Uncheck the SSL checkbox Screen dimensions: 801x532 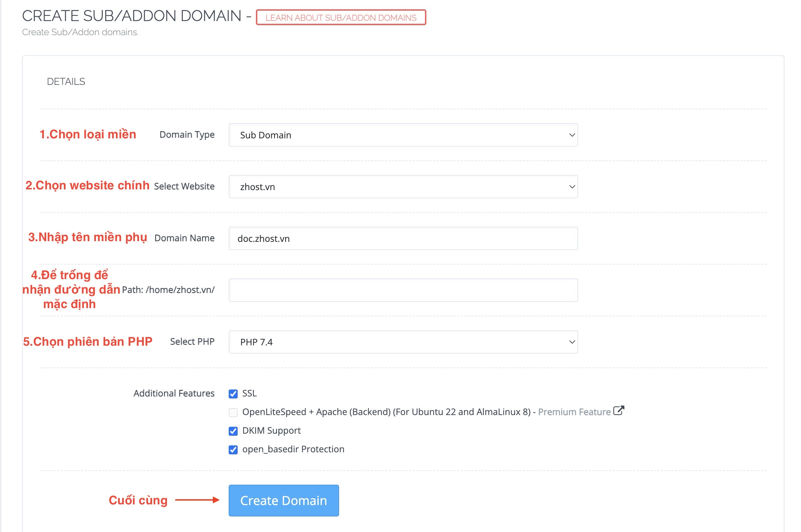(x=233, y=394)
